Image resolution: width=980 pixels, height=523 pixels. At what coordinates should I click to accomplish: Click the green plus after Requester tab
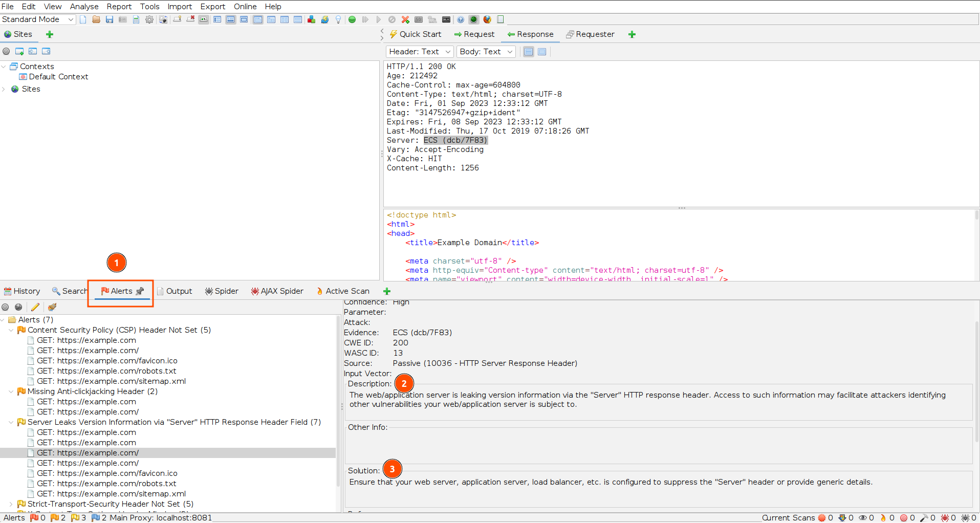tap(632, 34)
